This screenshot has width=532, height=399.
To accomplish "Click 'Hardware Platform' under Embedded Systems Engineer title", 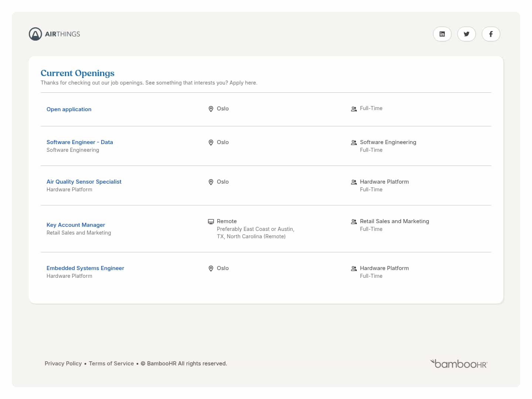I will 69,276.
